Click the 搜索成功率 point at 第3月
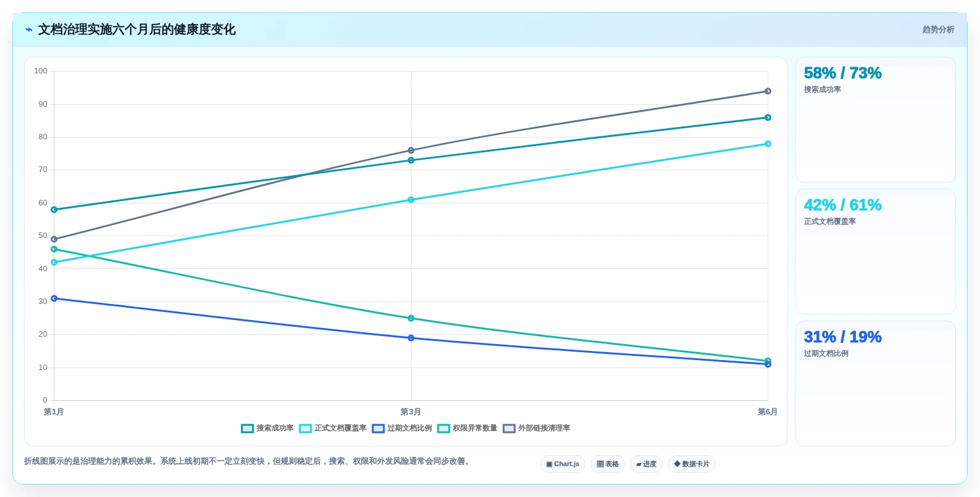Image resolution: width=980 pixels, height=497 pixels. tap(411, 160)
